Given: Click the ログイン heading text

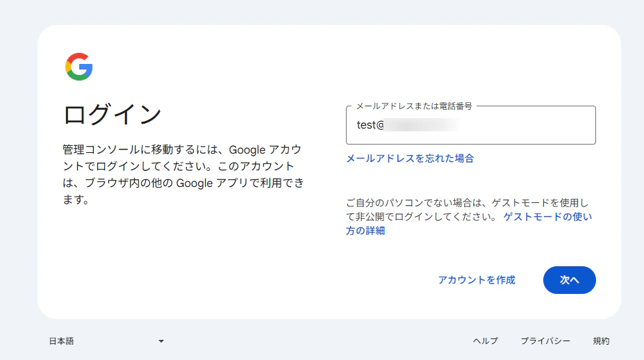Looking at the screenshot, I should click(x=112, y=114).
